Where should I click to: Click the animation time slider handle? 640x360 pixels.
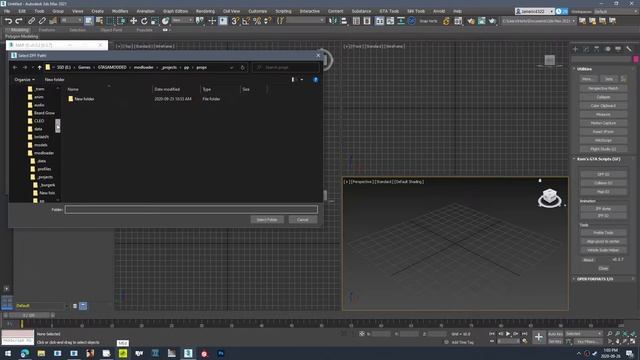29,316
